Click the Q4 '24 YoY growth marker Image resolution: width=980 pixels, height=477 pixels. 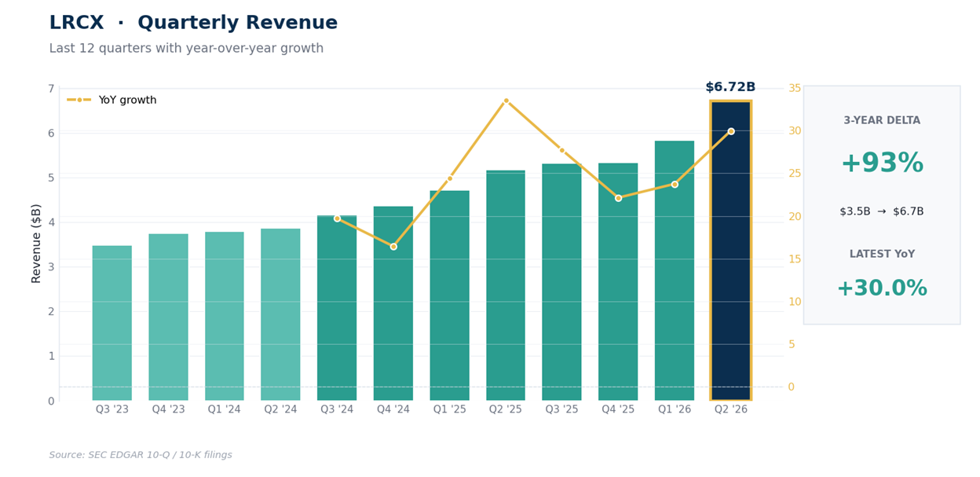(x=393, y=247)
